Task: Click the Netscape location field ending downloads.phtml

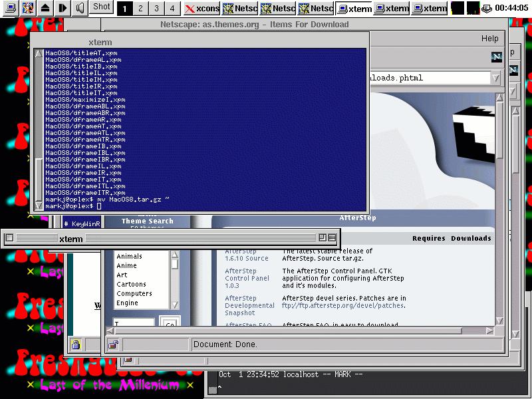Action: point(430,78)
